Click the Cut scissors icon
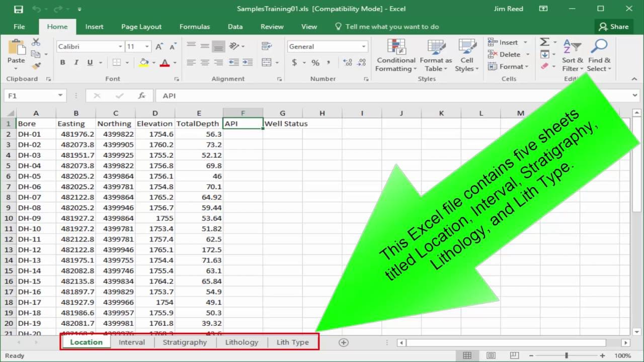 click(36, 42)
